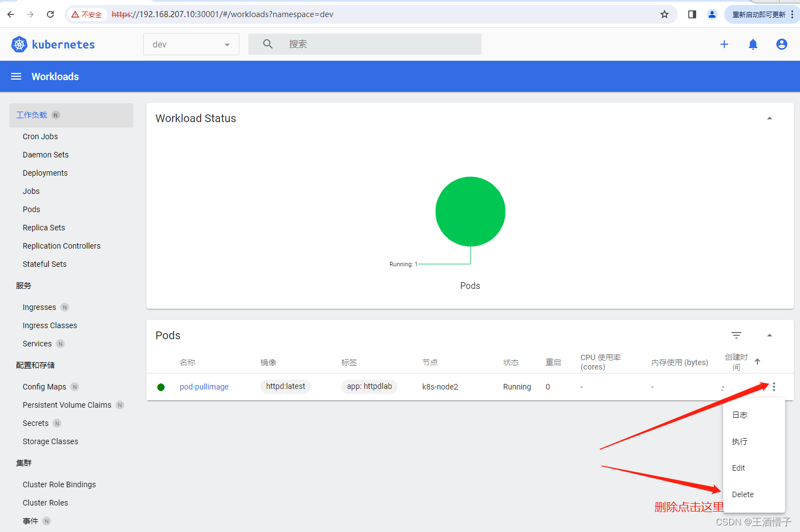Open Cluster Role Bindings
Viewport: 800px width, 532px height.
(59, 484)
